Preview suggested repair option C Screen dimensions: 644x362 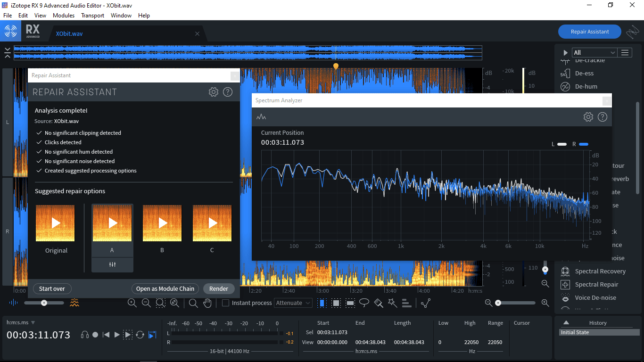(212, 223)
